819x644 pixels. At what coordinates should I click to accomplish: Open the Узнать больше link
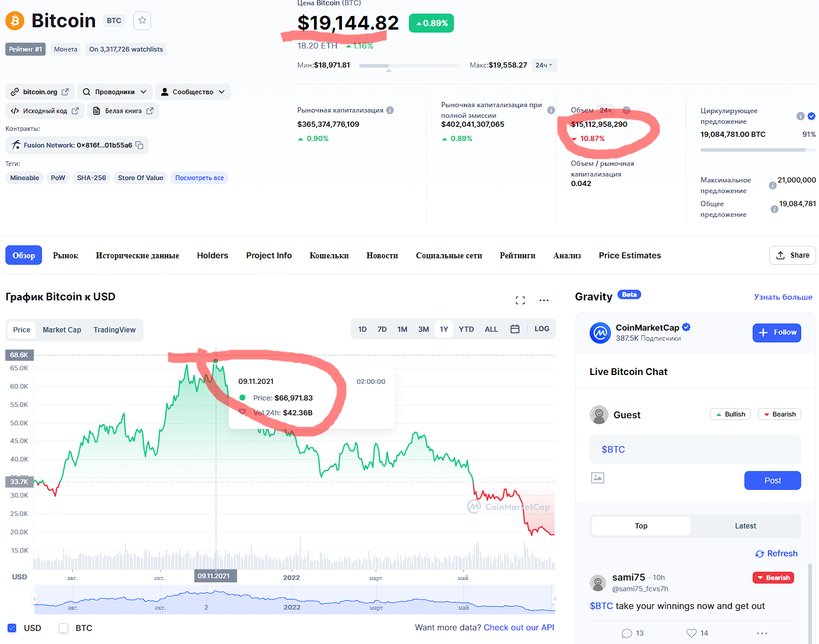coord(783,297)
